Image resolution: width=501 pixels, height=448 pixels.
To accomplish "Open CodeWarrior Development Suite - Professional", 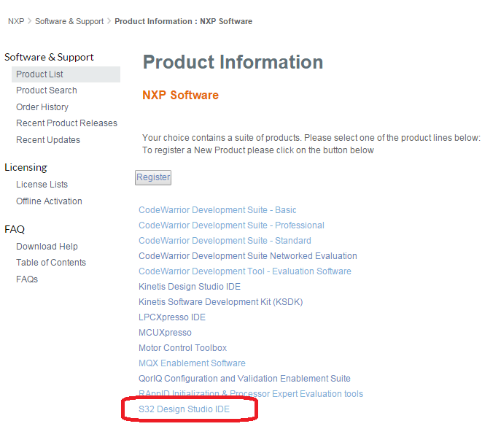I will pos(231,225).
